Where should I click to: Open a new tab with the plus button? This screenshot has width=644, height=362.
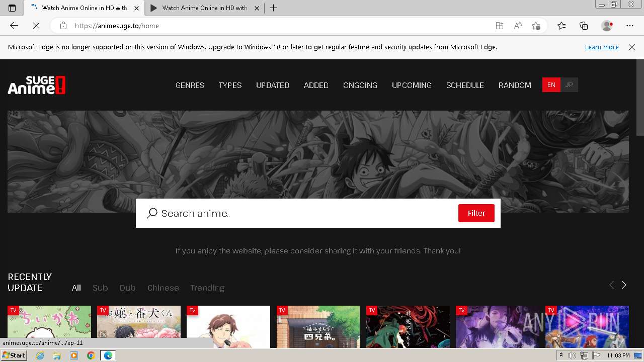(273, 8)
